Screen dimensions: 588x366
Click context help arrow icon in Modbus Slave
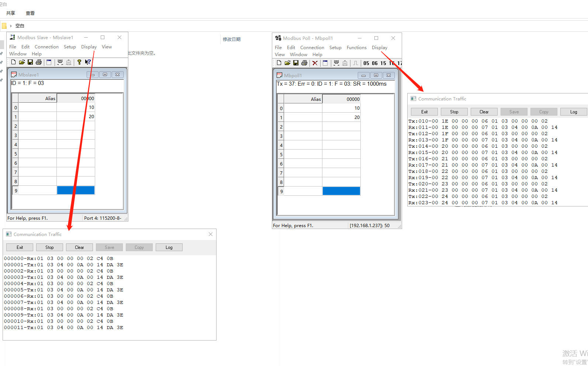pos(88,62)
